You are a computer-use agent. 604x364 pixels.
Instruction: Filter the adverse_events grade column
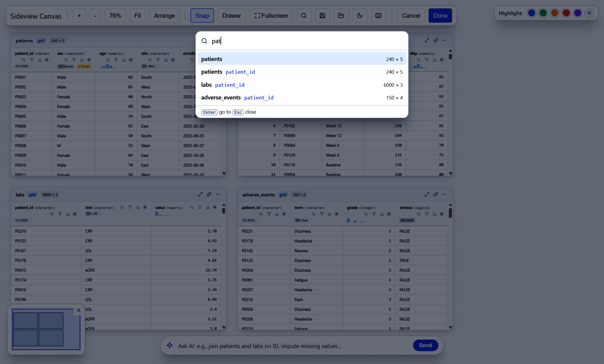point(374,214)
